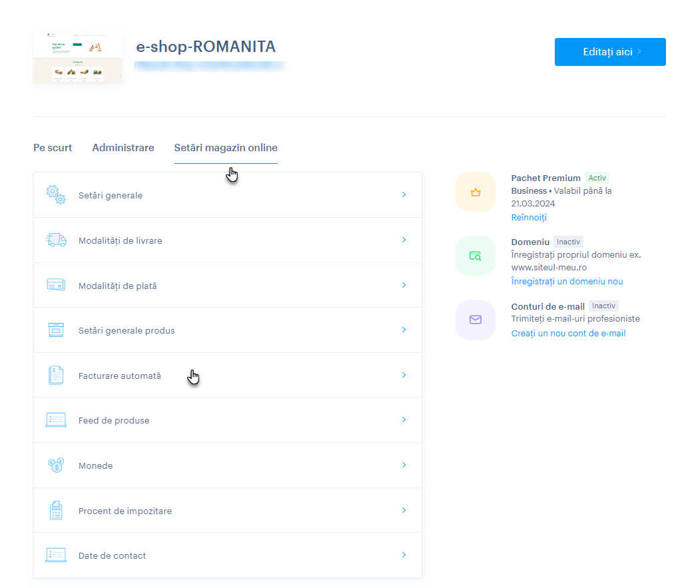Screen dimensions: 700x588
Task: Click the Inactiv badge beside Conturi de e-mail
Action: [603, 306]
